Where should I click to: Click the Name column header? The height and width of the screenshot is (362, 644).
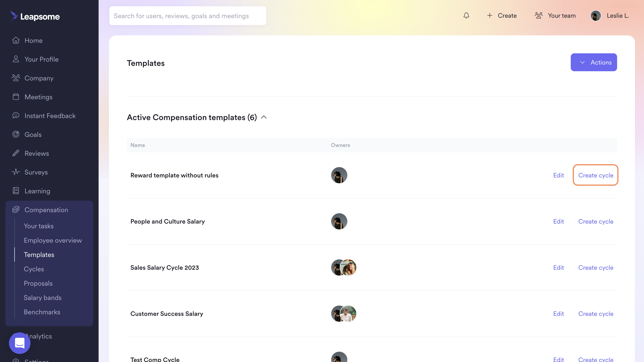(x=138, y=145)
